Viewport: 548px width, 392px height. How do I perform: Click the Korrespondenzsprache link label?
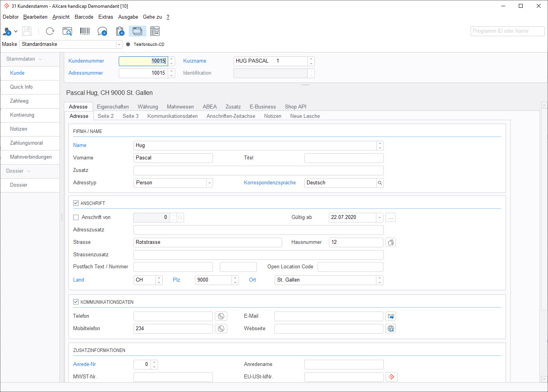pos(270,183)
